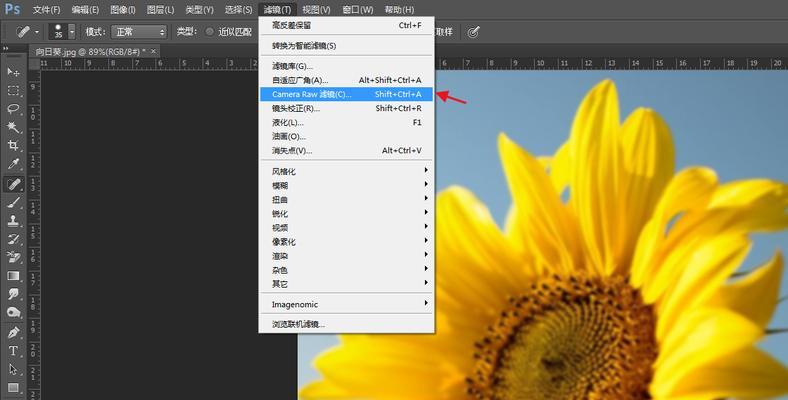
Task: Select the Rectangle shape tool
Action: [x=13, y=387]
